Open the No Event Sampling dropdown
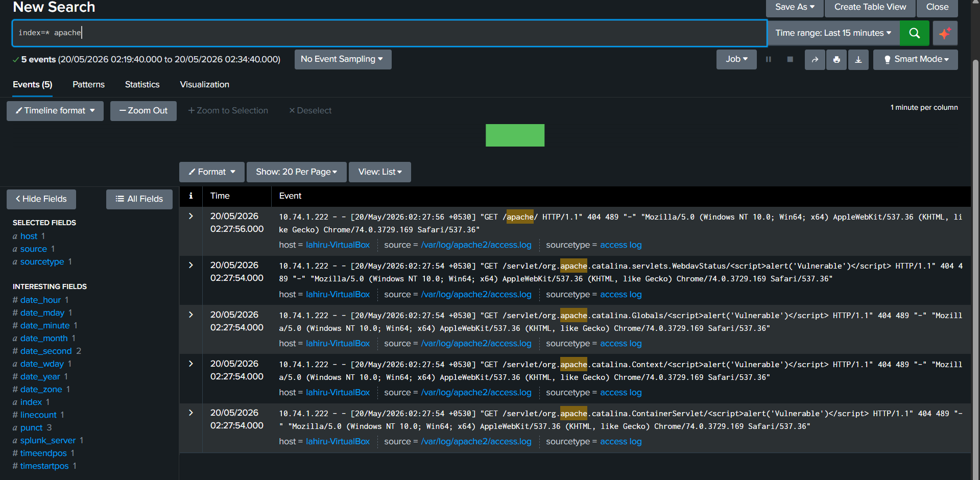 (343, 59)
